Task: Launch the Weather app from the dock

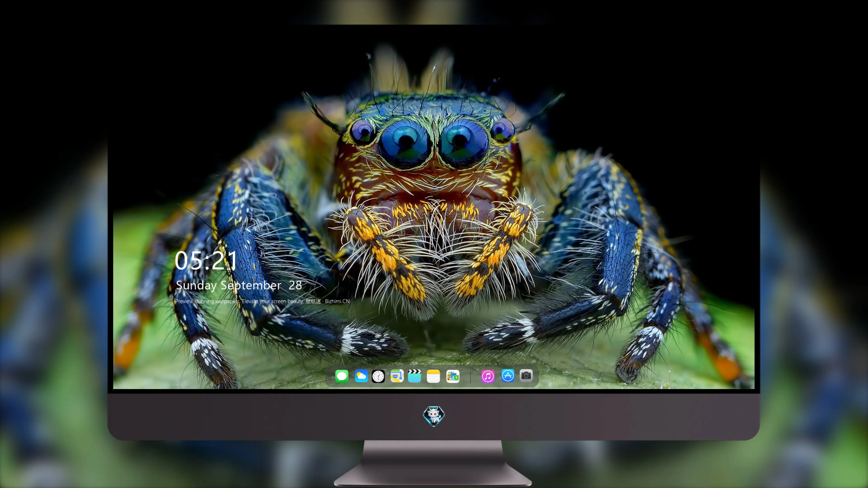Action: [x=361, y=376]
